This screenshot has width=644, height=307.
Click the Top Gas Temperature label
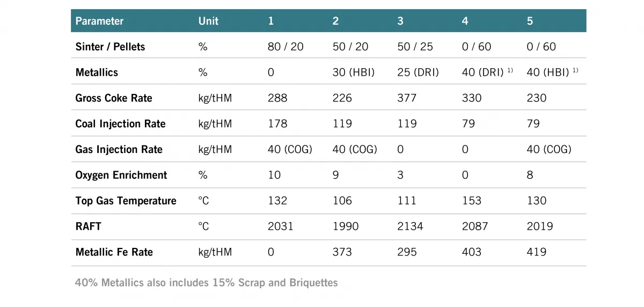[126, 201]
